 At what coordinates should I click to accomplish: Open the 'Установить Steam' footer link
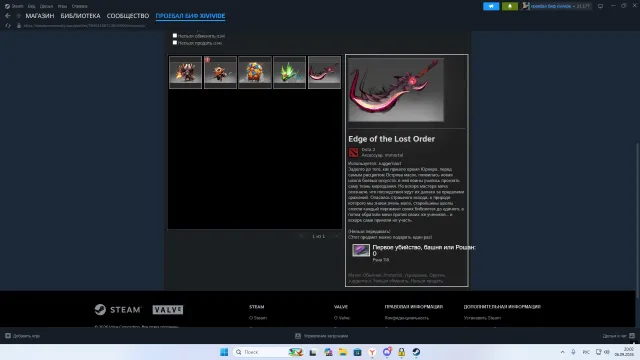coord(482,318)
